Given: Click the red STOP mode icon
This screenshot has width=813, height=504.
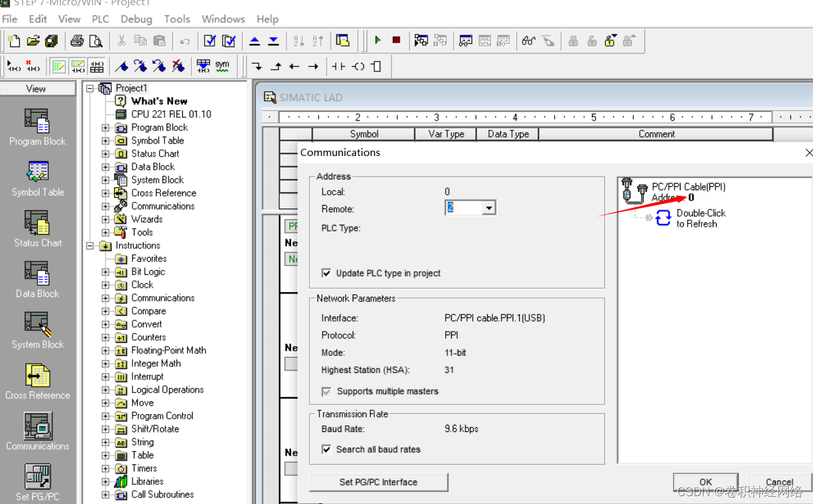Looking at the screenshot, I should [396, 41].
